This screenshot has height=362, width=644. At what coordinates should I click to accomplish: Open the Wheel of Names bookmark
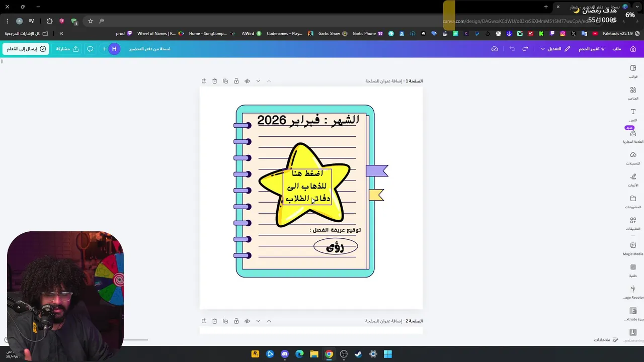pyautogui.click(x=159, y=34)
